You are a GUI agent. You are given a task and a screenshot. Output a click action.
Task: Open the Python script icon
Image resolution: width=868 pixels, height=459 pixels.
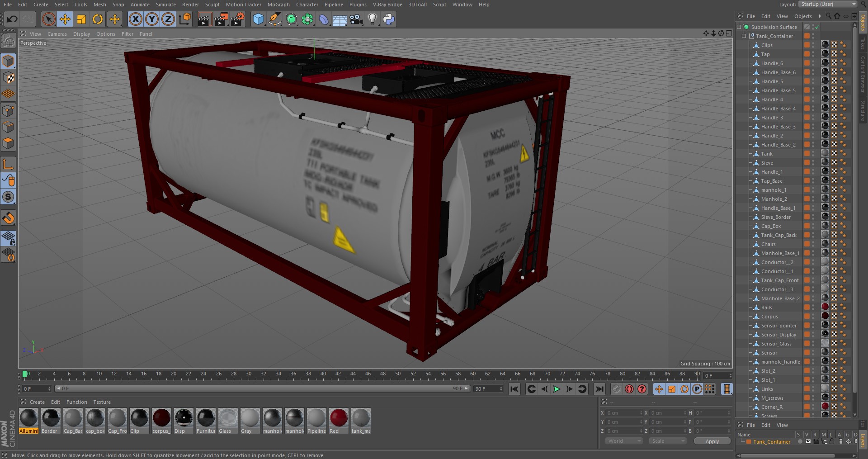(389, 19)
